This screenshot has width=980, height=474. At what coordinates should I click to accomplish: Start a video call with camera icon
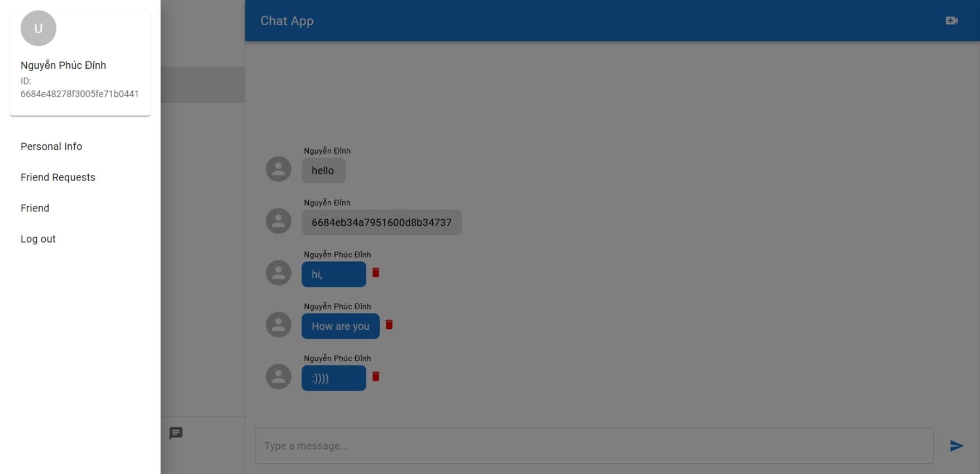[x=952, y=21]
